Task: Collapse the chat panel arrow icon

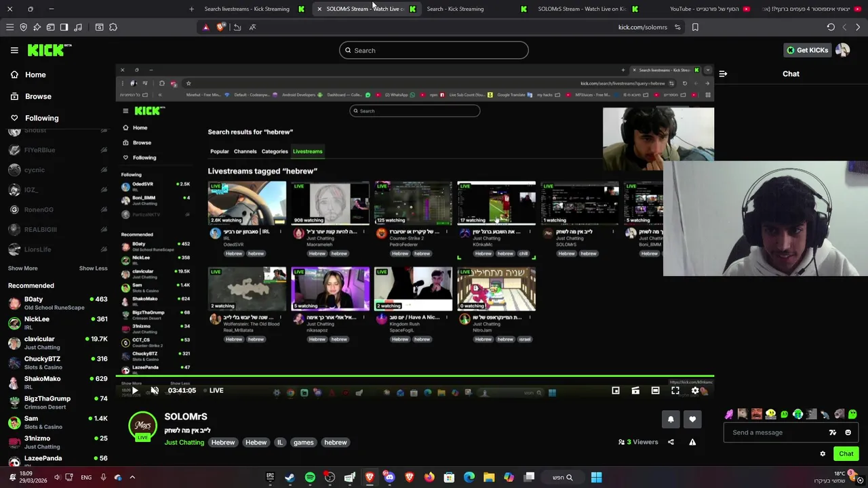Action: [x=723, y=74]
